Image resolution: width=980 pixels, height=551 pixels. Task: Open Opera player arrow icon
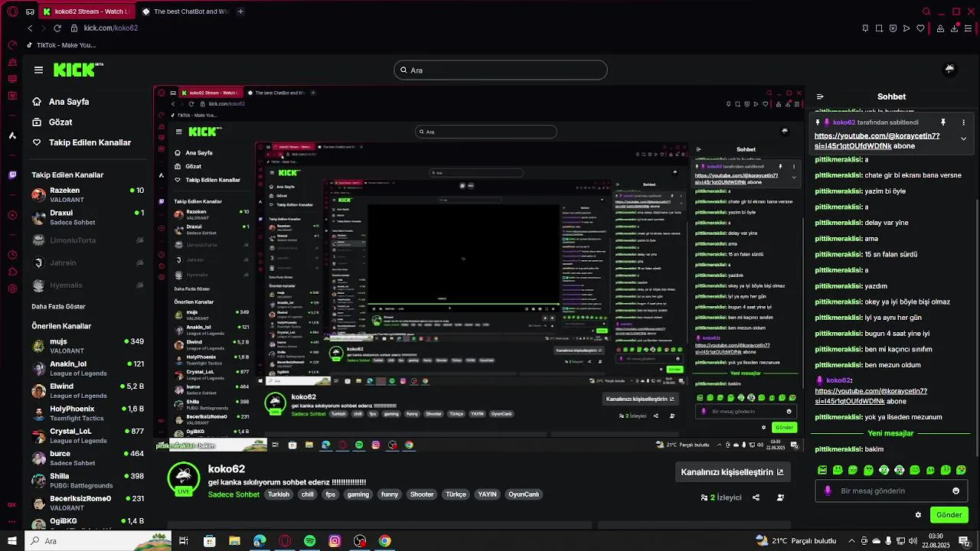coord(906,28)
